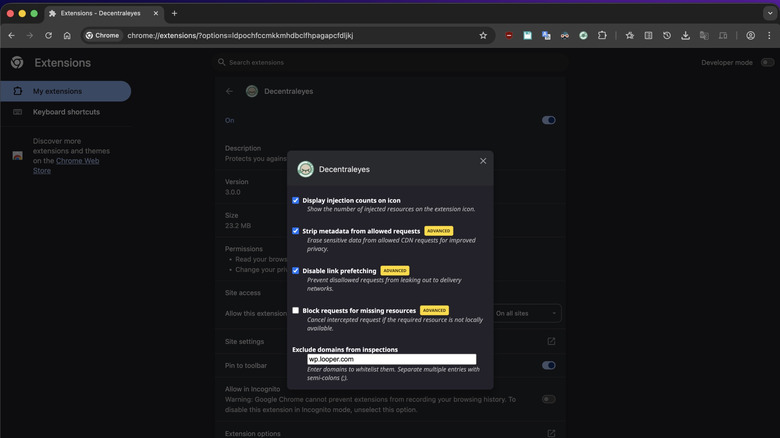Image resolution: width=780 pixels, height=438 pixels.
Task: Click the green Decentraleyes toolbar icon
Action: [x=583, y=35]
